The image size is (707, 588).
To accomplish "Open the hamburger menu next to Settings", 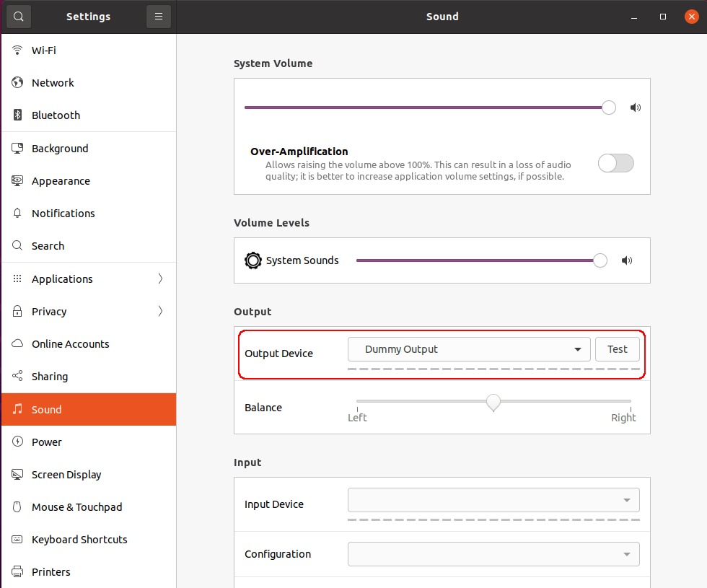I will pyautogui.click(x=159, y=17).
